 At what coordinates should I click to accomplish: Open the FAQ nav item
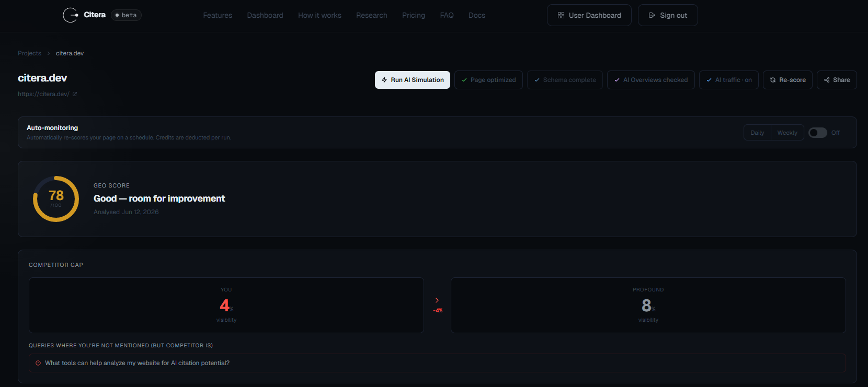pos(447,15)
